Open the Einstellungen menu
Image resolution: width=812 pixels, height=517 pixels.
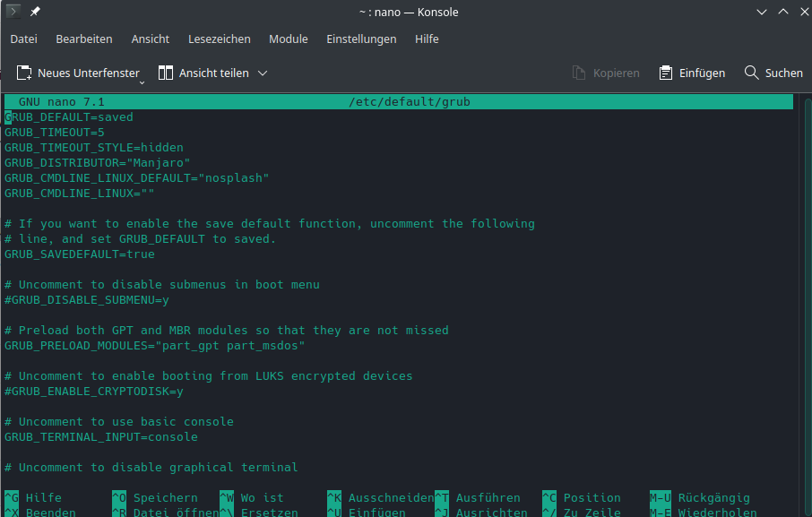(362, 39)
